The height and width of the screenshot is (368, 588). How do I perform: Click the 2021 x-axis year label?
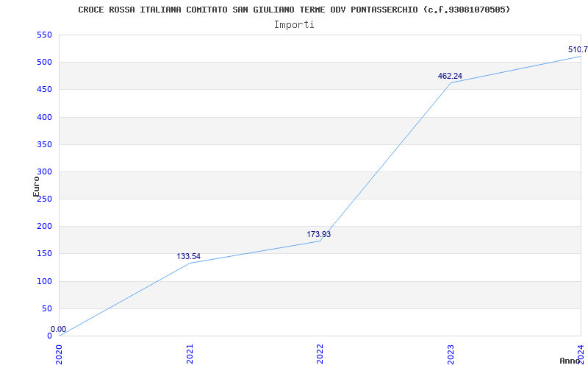click(x=190, y=354)
